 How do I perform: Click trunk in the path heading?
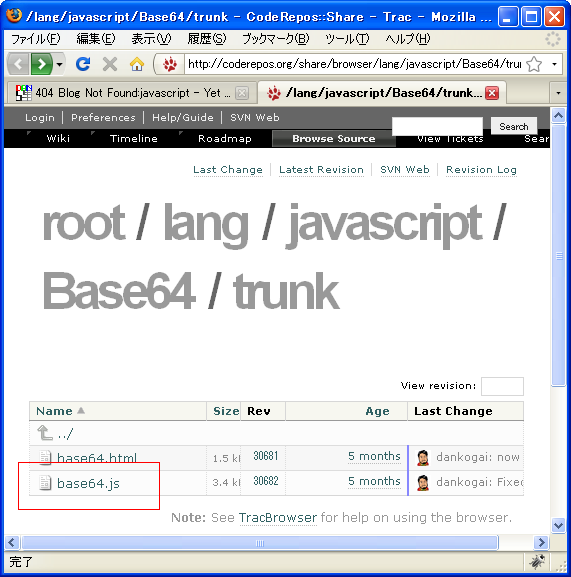tap(286, 291)
